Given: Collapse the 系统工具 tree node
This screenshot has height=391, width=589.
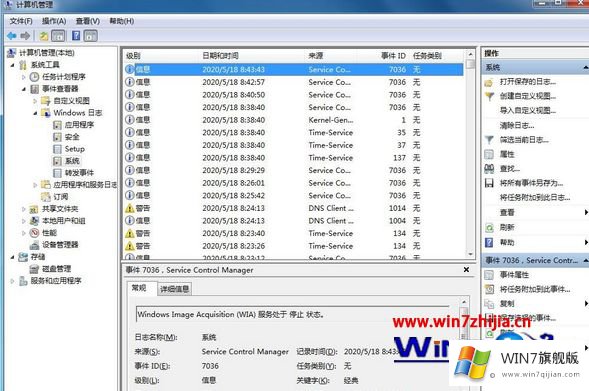Looking at the screenshot, I should click(x=12, y=65).
